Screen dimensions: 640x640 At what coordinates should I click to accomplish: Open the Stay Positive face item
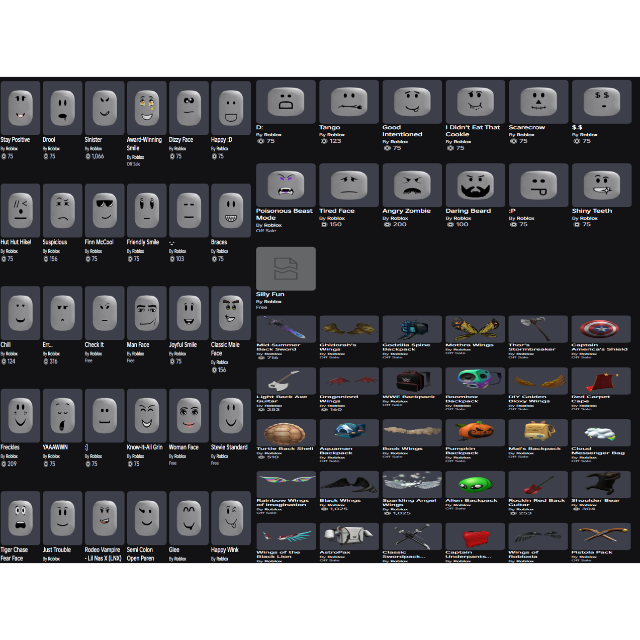20,108
